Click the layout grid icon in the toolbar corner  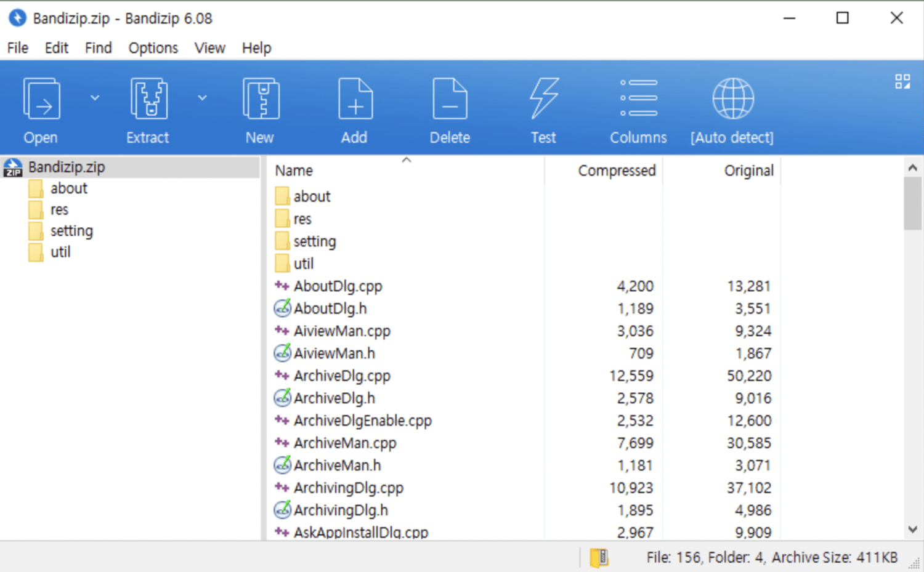903,80
